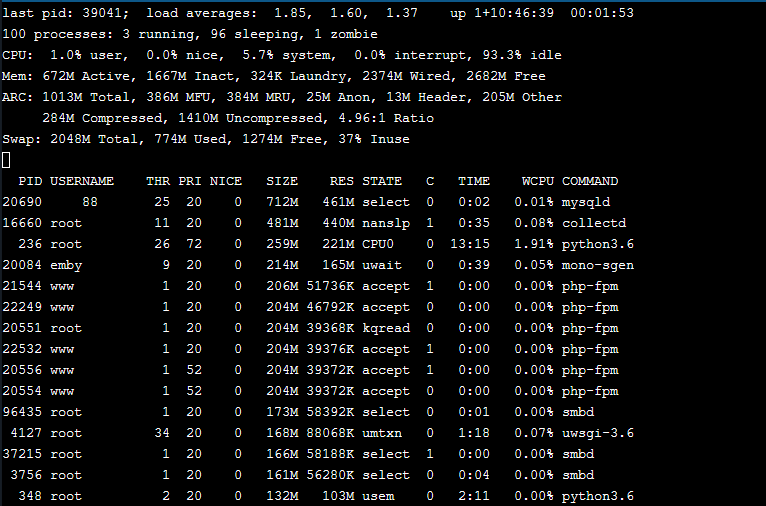Click the mysqld command name
The image size is (766, 506).
(x=586, y=202)
